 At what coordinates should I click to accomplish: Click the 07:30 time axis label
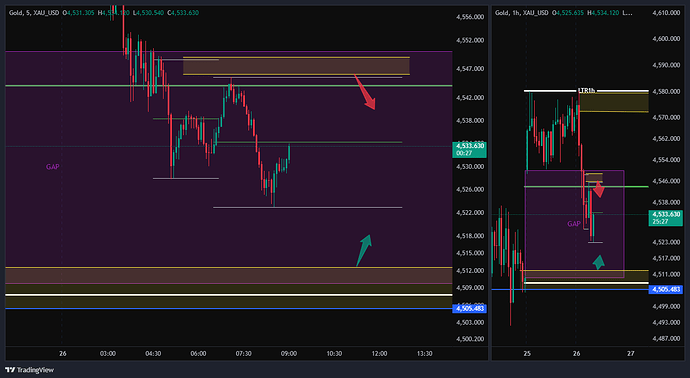pos(243,353)
